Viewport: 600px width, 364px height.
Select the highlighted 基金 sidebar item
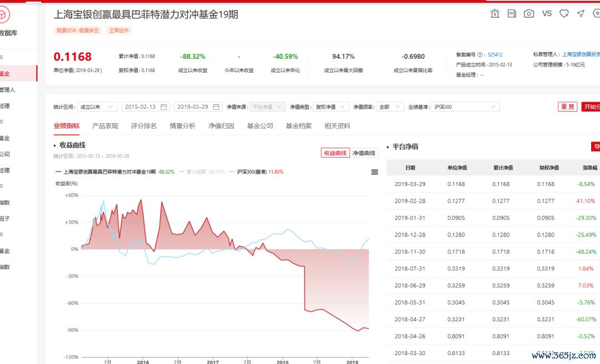(x=18, y=73)
